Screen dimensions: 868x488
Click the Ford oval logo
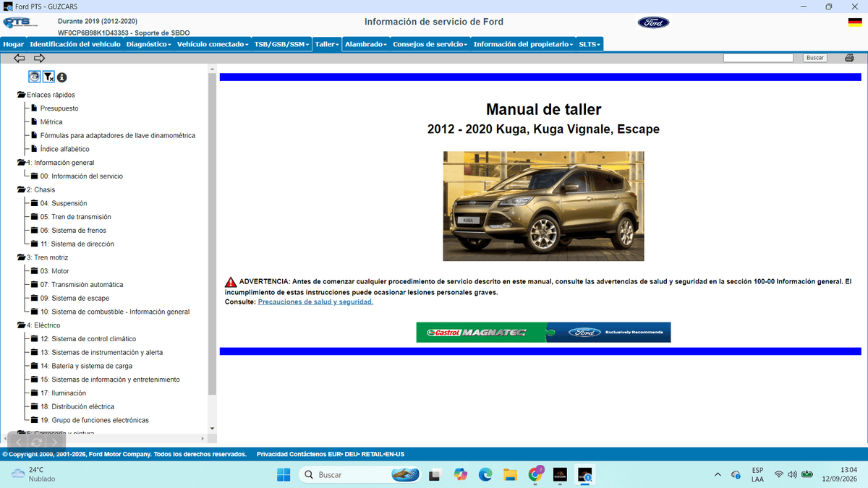pyautogui.click(x=653, y=22)
